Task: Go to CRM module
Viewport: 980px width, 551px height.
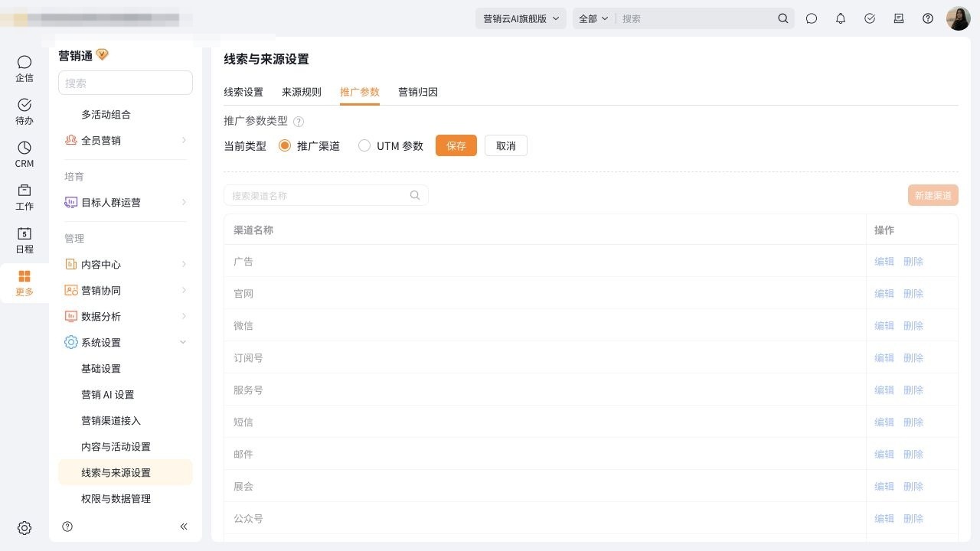Action: click(x=24, y=154)
